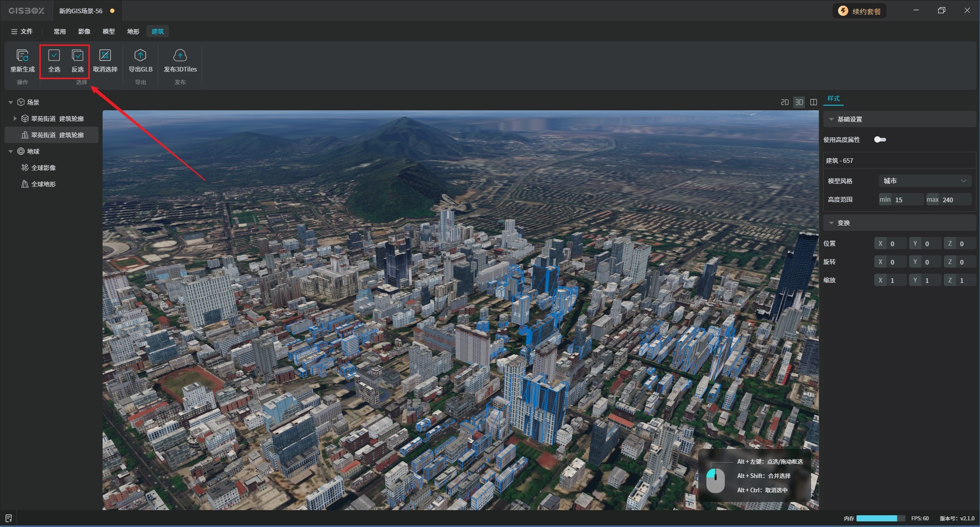
Task: Click the 取消选择 deselect icon
Action: pos(105,55)
